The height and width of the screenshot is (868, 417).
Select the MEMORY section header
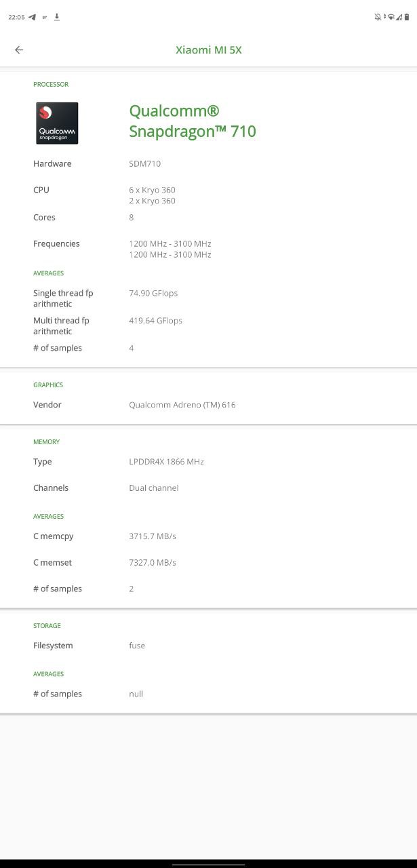coord(46,441)
